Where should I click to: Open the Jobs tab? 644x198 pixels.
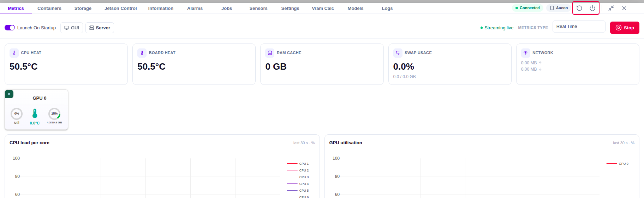point(227,8)
